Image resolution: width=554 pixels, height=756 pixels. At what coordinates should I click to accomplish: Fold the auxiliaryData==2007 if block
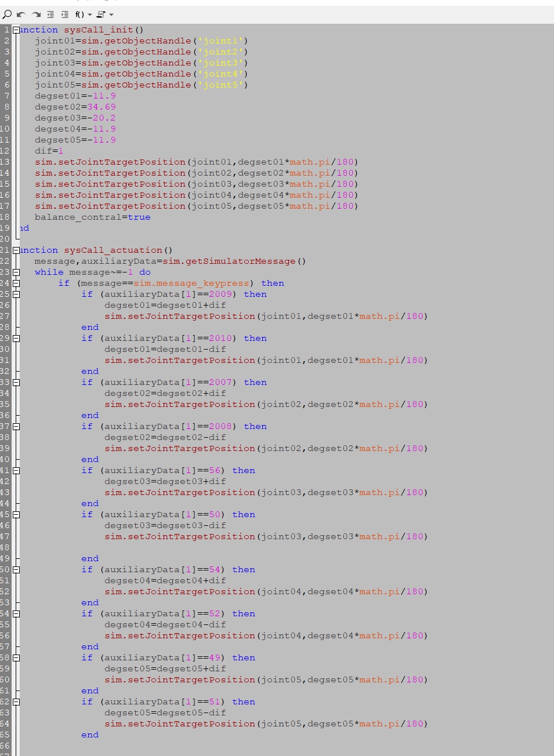tap(16, 383)
